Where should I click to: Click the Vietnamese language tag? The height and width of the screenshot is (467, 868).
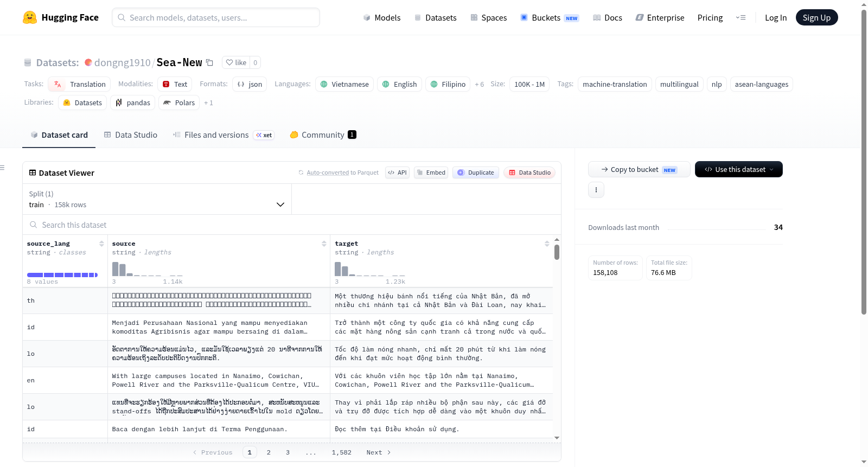coord(344,84)
